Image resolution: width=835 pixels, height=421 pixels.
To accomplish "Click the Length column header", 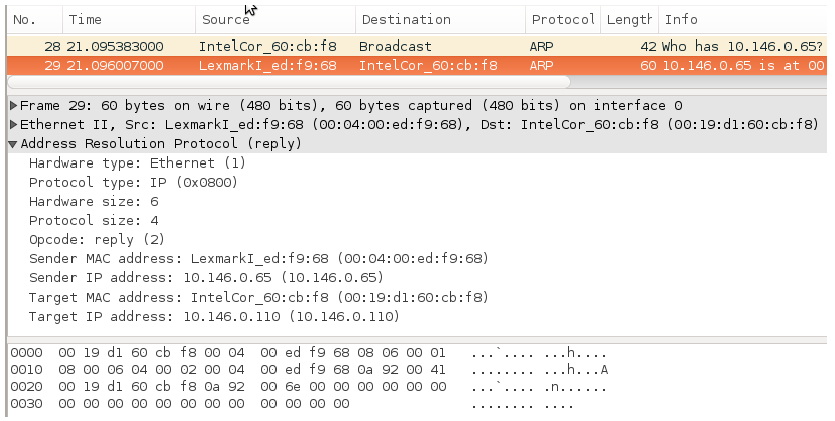I will [x=628, y=20].
